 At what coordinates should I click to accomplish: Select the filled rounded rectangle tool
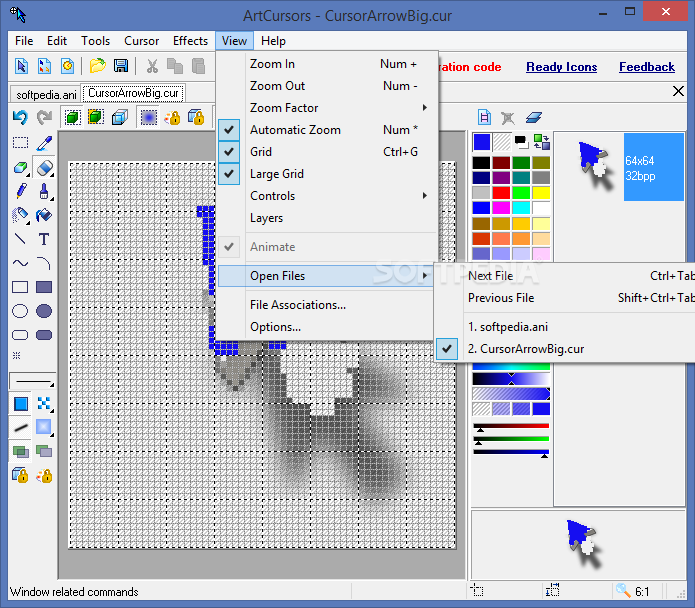click(x=44, y=335)
